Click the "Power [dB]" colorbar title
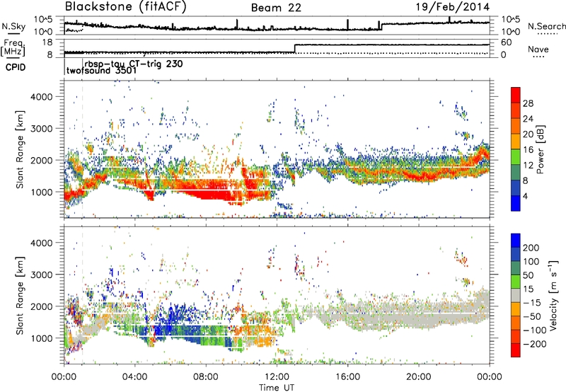The width and height of the screenshot is (566, 392). [541, 149]
